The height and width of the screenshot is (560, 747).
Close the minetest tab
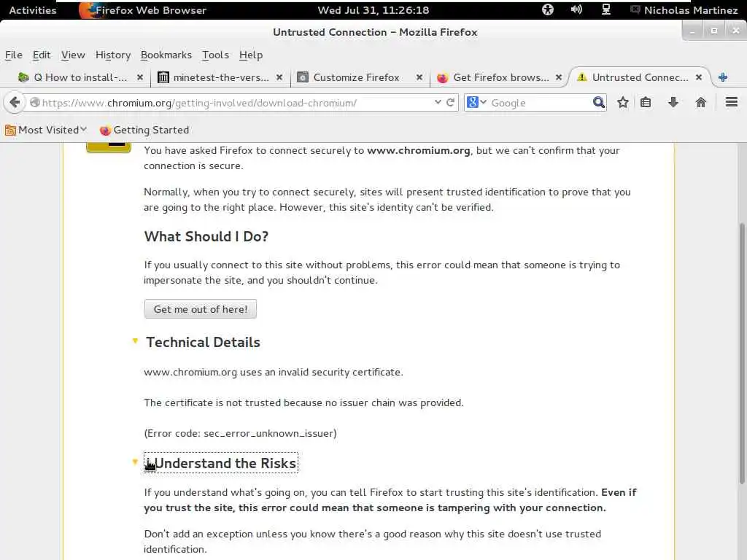coord(279,77)
